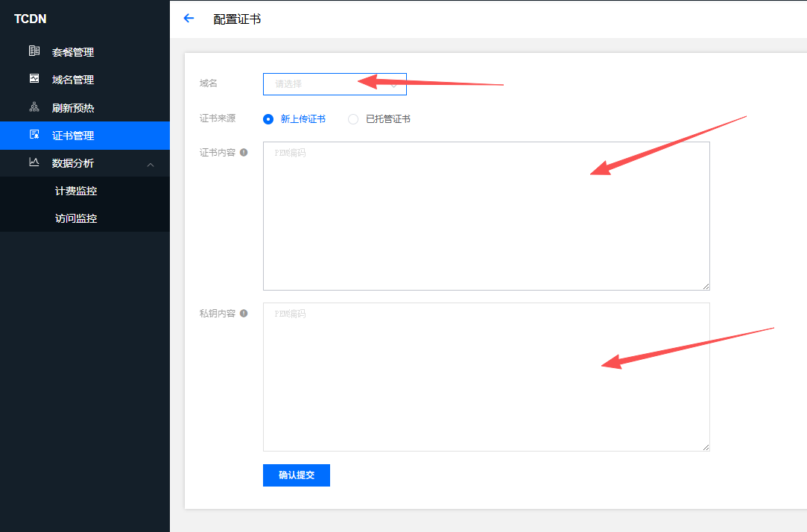
Task: Focus the 私钥内容 PEM text area
Action: [486, 376]
